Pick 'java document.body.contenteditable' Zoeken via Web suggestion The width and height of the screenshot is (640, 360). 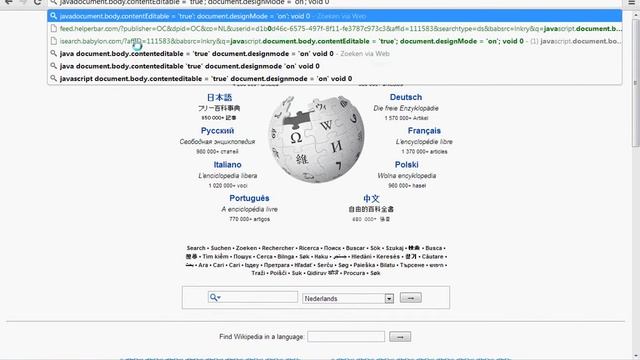coord(335,53)
